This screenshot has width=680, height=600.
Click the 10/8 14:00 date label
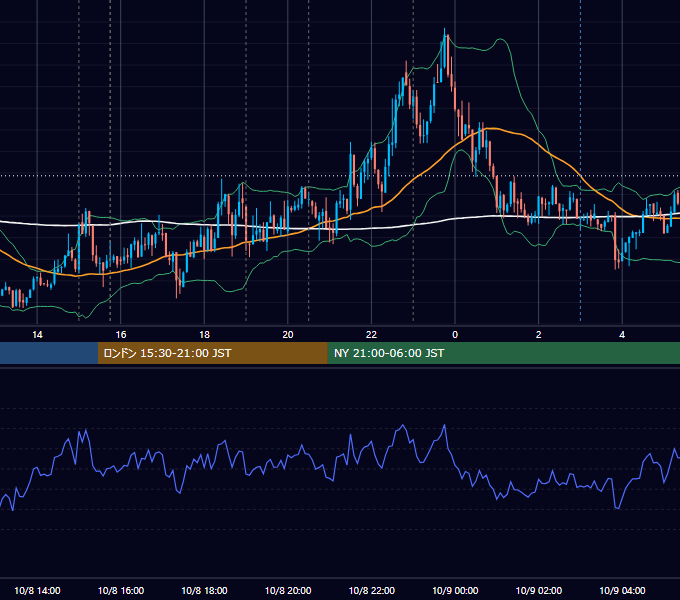point(37,590)
